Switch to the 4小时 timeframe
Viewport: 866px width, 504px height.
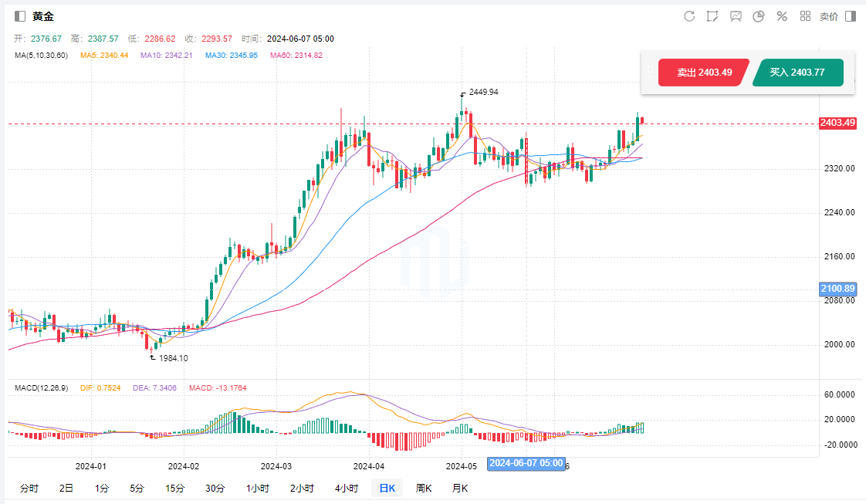point(347,488)
